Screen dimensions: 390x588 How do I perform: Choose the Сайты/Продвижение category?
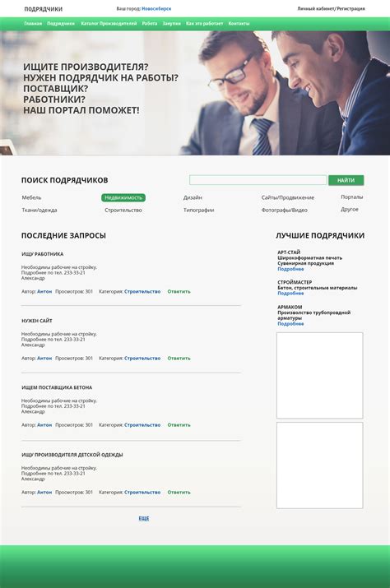pos(287,197)
